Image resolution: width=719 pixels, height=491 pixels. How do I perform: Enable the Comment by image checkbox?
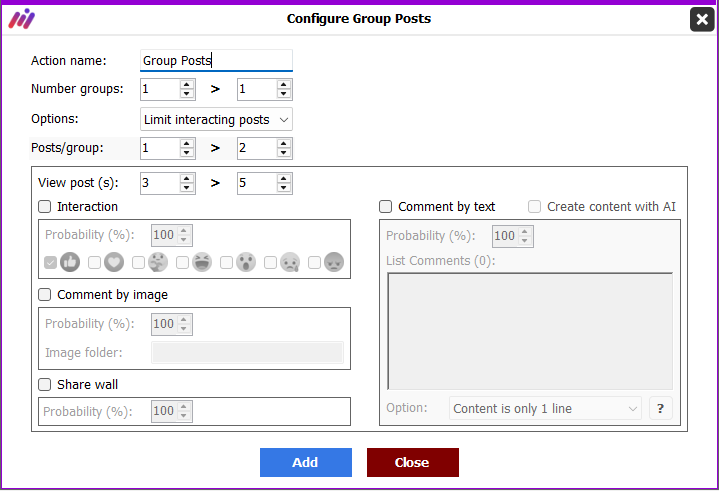pyautogui.click(x=44, y=294)
